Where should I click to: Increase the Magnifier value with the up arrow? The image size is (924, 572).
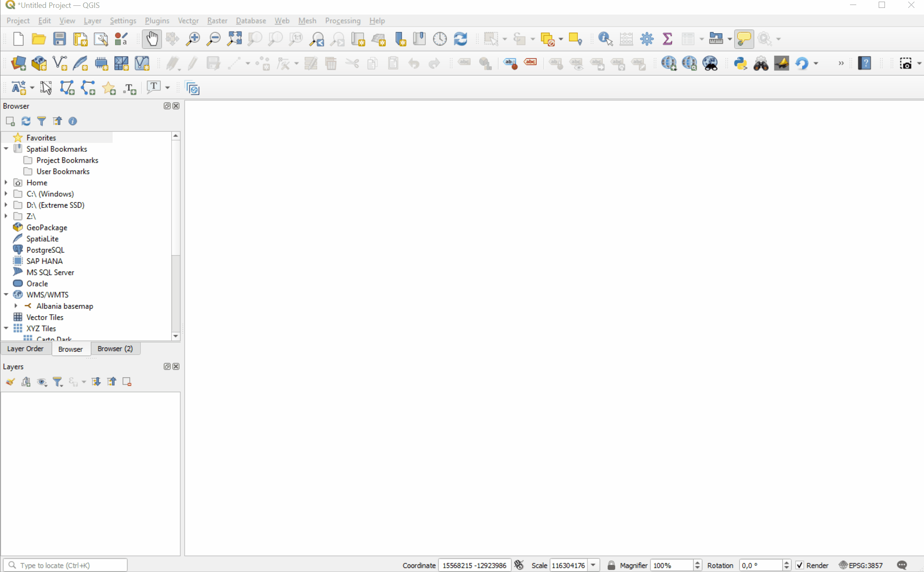pos(697,563)
